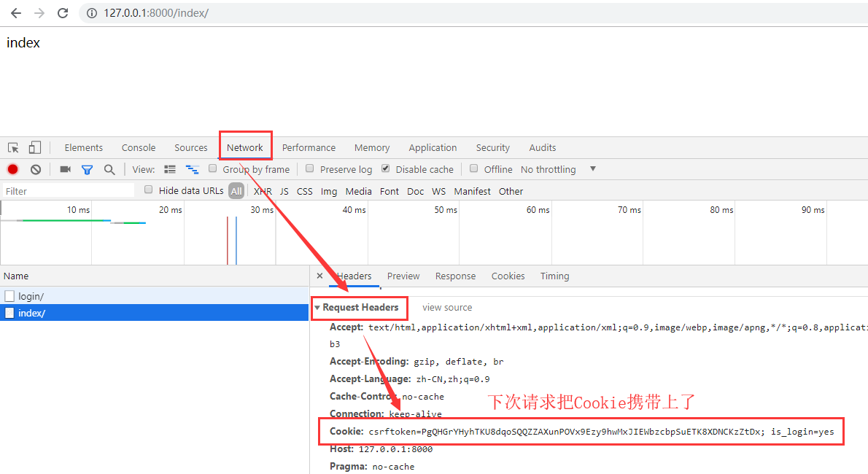Image resolution: width=868 pixels, height=474 pixels.
Task: Click the browser address bar URL
Action: tap(156, 12)
